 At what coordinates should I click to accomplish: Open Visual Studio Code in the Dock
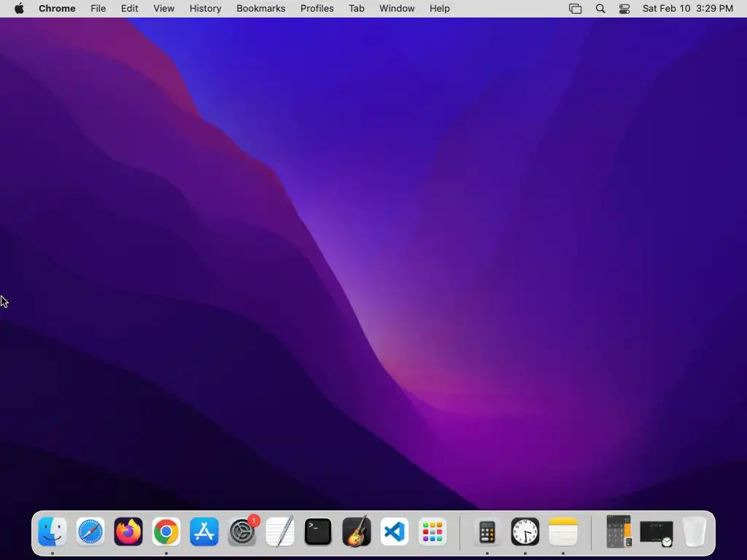394,532
